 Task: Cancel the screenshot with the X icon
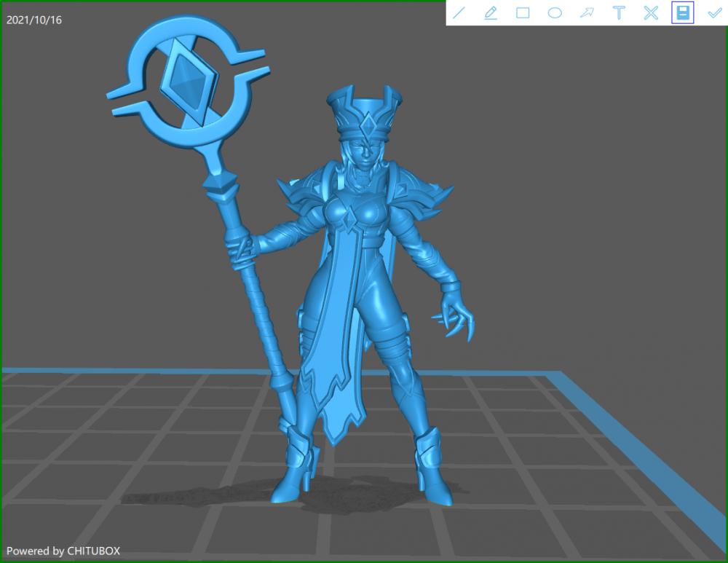pyautogui.click(x=651, y=12)
